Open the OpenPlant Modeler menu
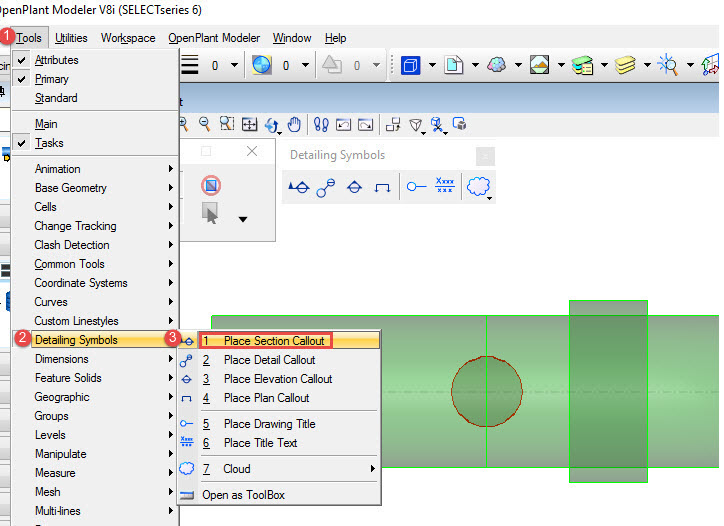Viewport: 724px width, 526px height. pos(214,38)
